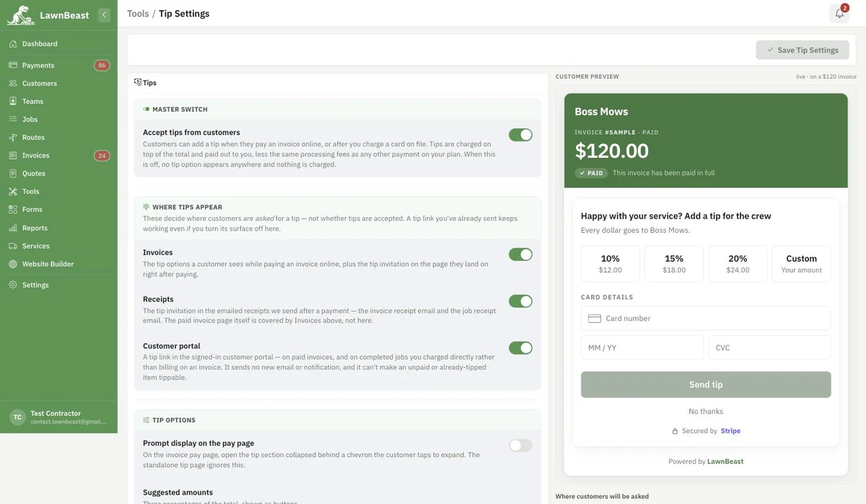Click the Tips section header icon

click(x=138, y=82)
